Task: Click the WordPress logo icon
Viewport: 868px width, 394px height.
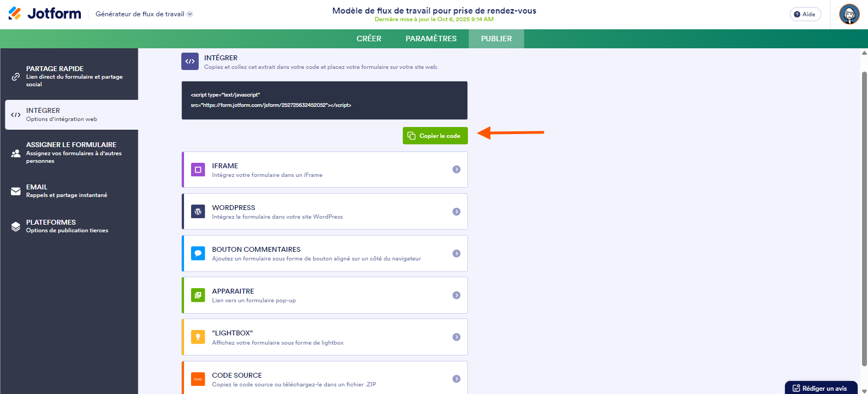Action: [198, 212]
